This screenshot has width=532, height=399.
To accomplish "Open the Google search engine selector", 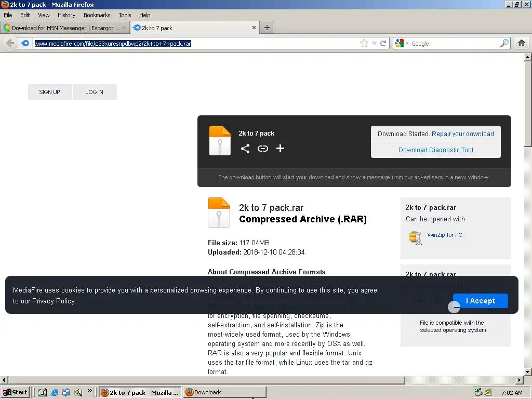I will click(402, 44).
